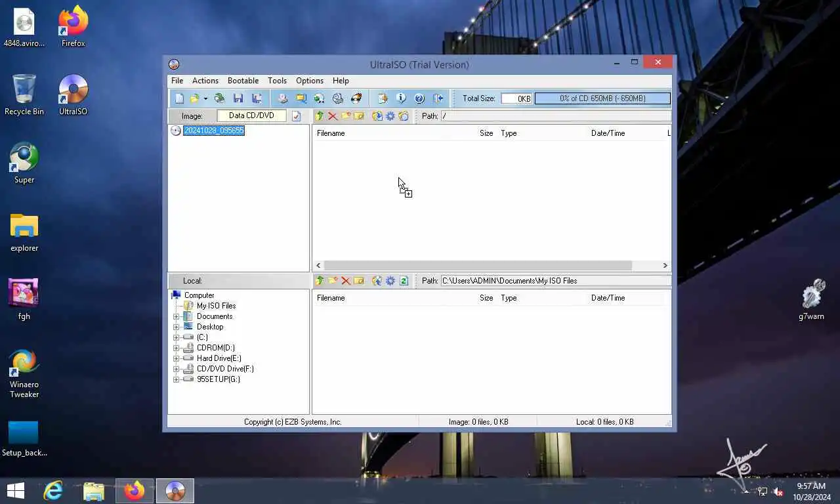Click the Exit door icon in toolbar

click(x=438, y=98)
